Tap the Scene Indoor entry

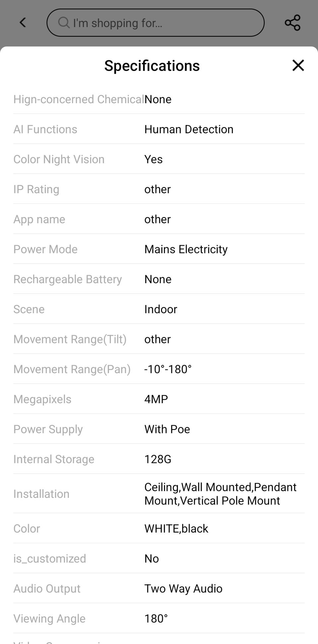159,309
